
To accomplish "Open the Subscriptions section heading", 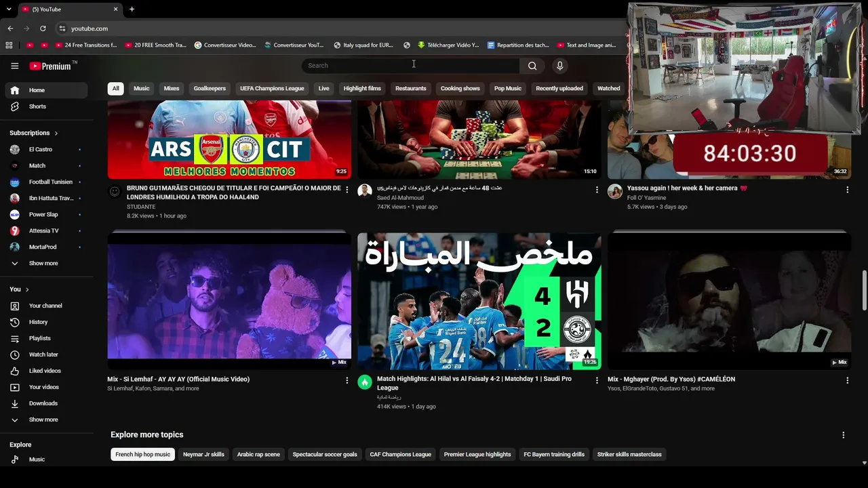I will click(33, 133).
